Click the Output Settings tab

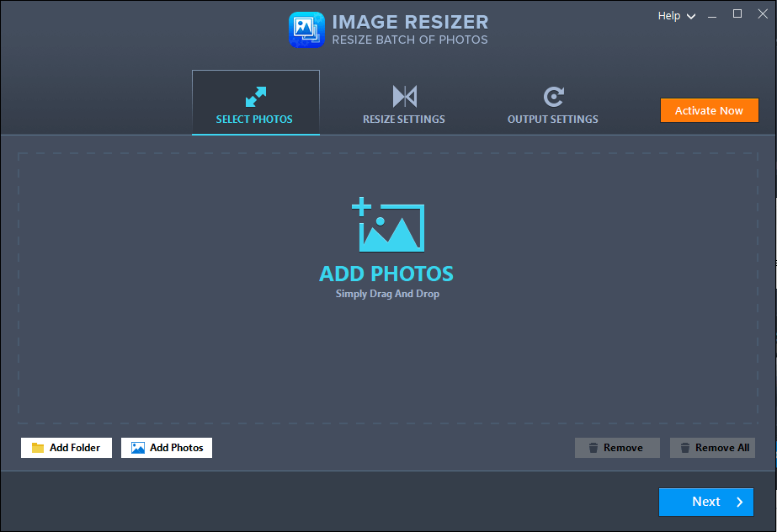[x=552, y=103]
